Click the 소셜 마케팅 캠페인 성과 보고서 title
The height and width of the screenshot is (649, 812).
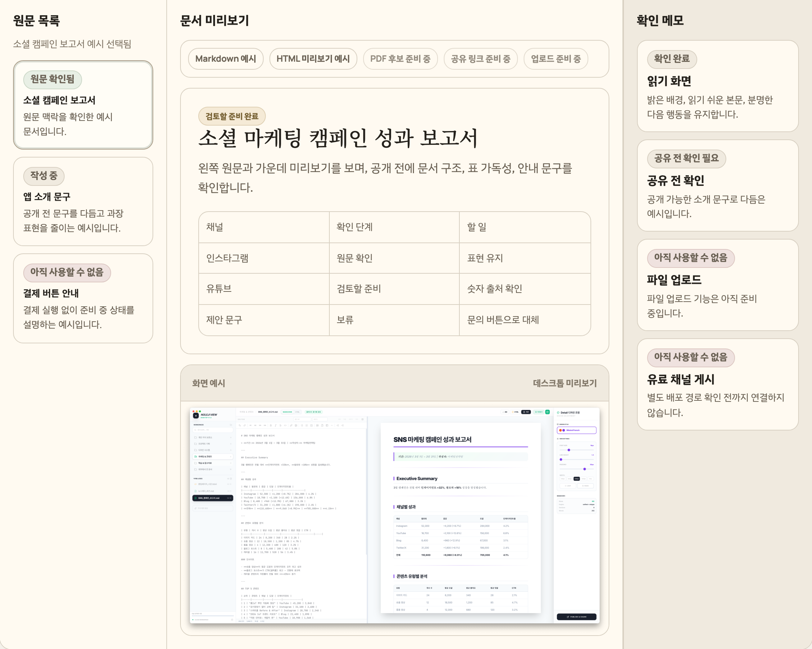coord(337,138)
